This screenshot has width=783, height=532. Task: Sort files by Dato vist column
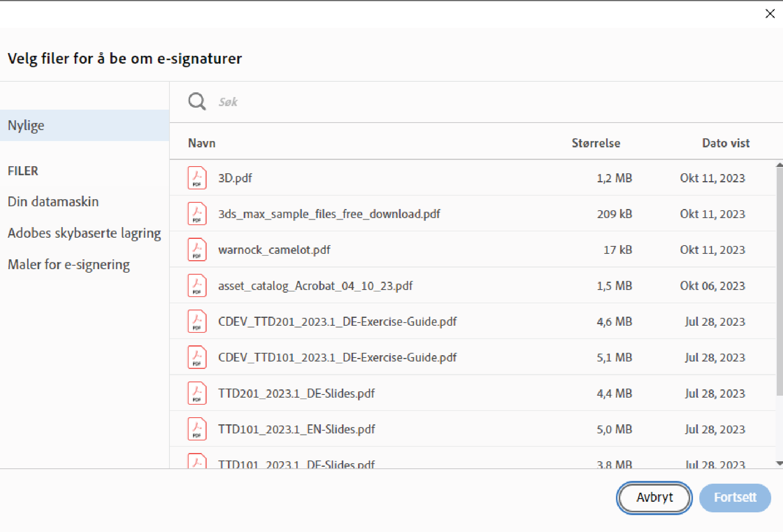coord(726,143)
